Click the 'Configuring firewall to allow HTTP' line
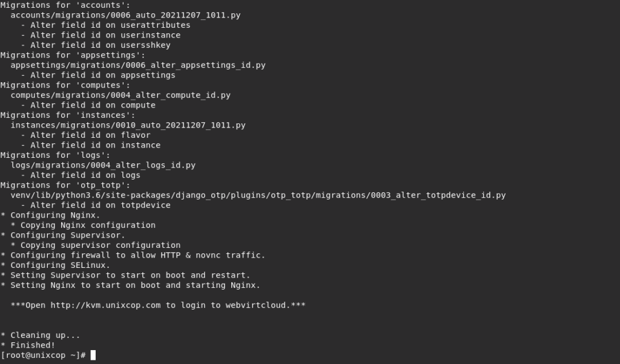Screen dimensions: 620x364 [133, 255]
